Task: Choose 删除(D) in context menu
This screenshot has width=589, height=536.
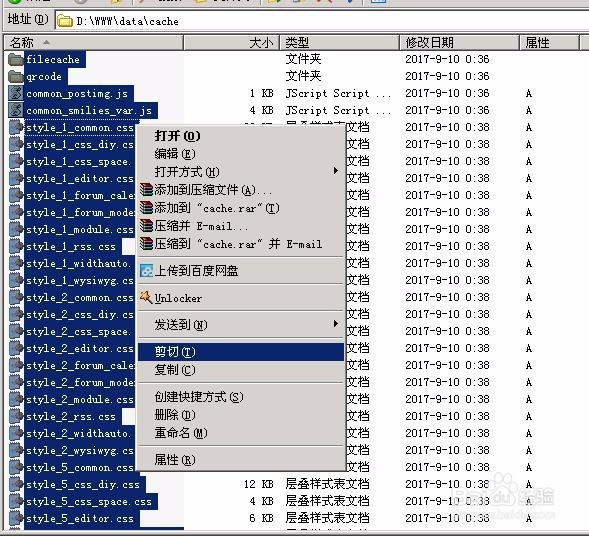Action: pos(241,415)
